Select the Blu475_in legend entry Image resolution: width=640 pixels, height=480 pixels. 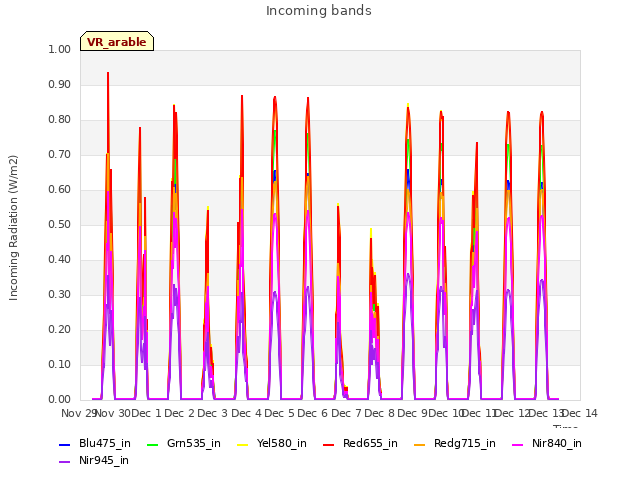[x=95, y=444]
